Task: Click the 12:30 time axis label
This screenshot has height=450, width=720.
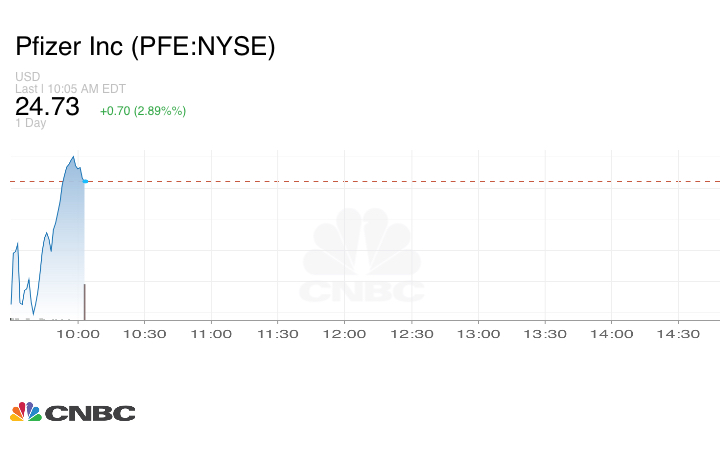Action: [x=411, y=334]
